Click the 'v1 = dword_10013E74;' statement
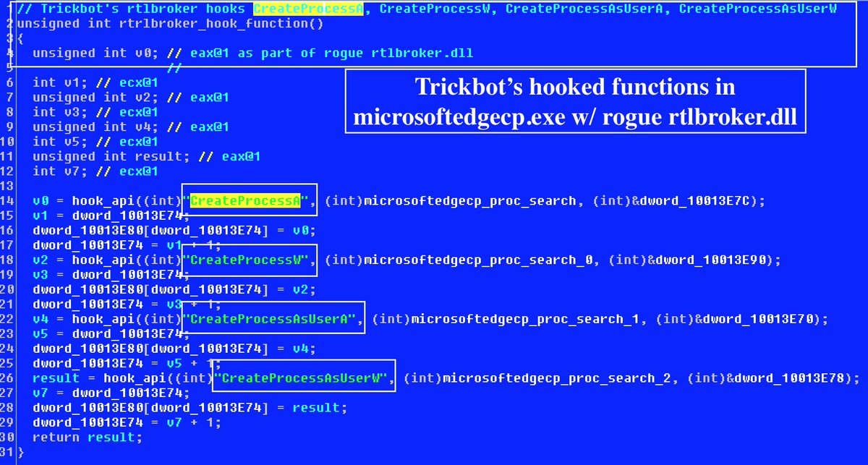868x465 pixels. pos(111,216)
